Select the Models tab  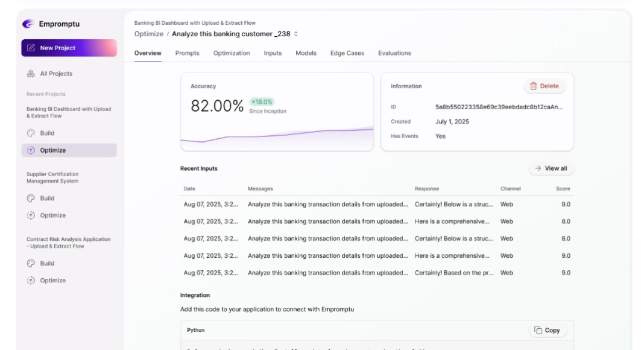[x=306, y=53]
